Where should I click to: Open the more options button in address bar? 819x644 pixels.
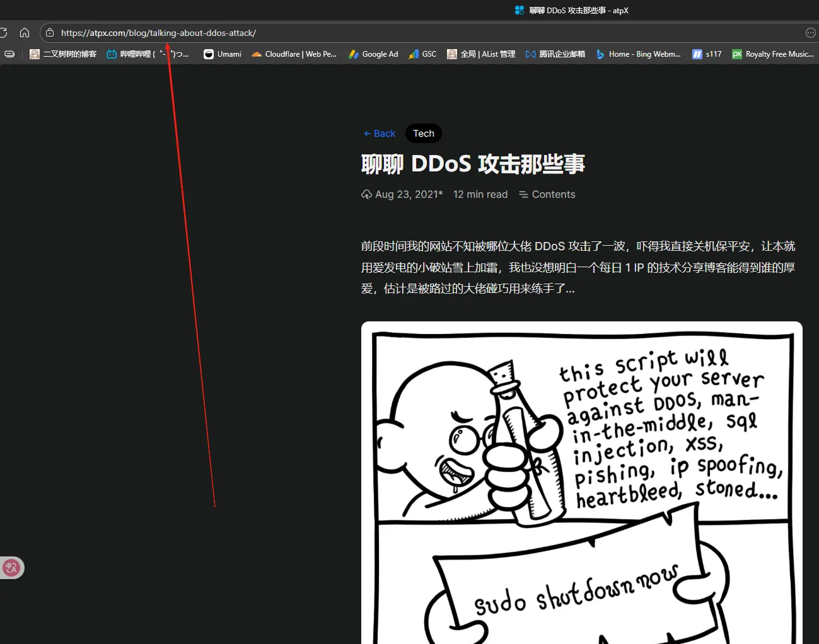click(810, 33)
